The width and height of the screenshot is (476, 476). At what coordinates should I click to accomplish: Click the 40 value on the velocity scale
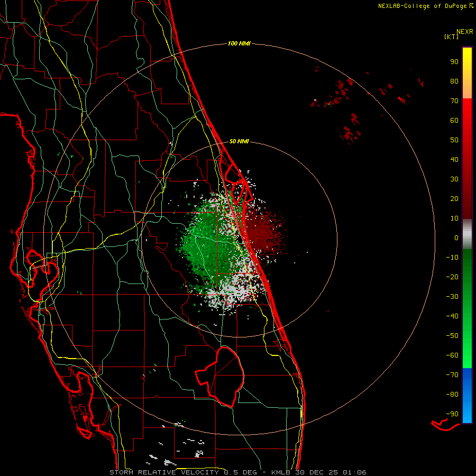tap(454, 160)
